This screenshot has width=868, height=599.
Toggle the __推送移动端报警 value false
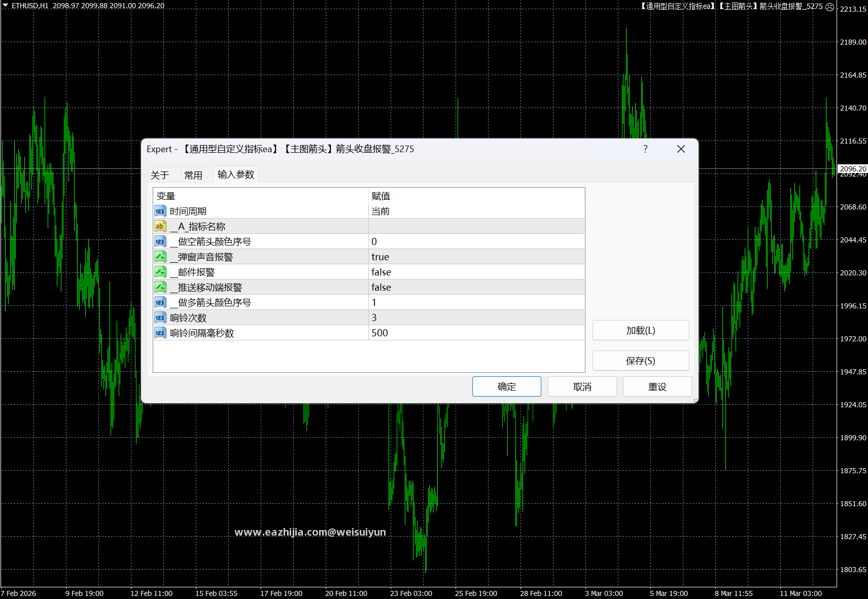coord(476,287)
